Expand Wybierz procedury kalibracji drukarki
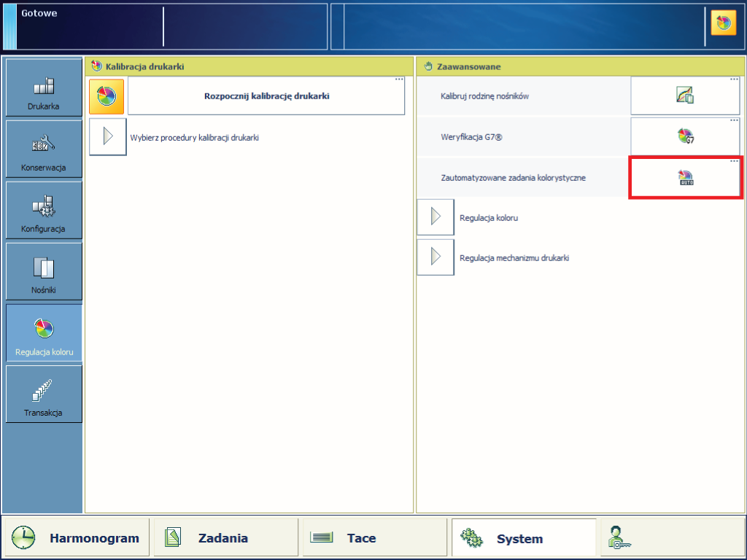The height and width of the screenshot is (560, 747). click(x=108, y=137)
